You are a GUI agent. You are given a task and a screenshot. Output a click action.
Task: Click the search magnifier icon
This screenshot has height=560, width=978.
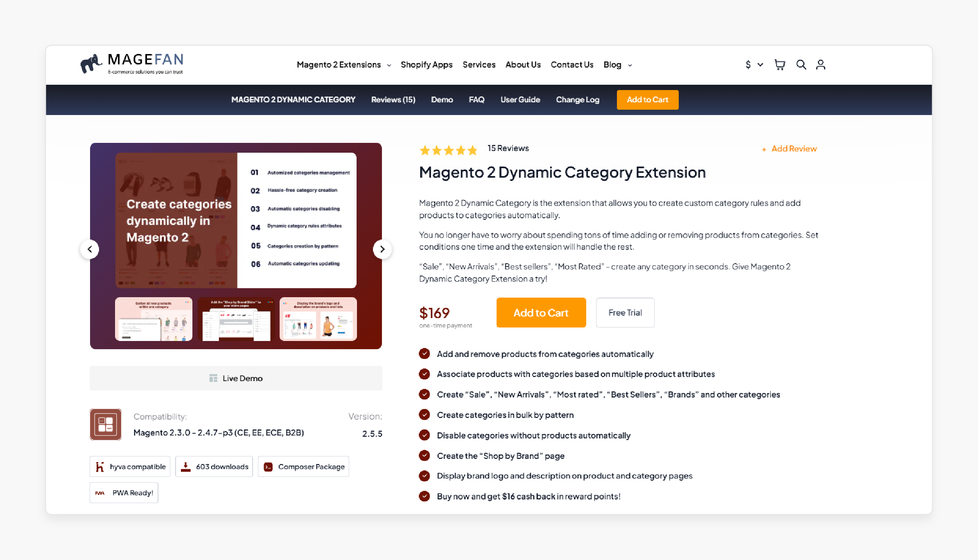point(801,65)
